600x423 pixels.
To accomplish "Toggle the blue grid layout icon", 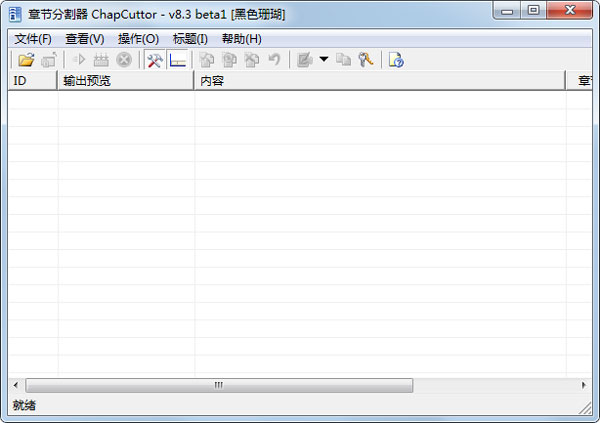I will click(178, 60).
